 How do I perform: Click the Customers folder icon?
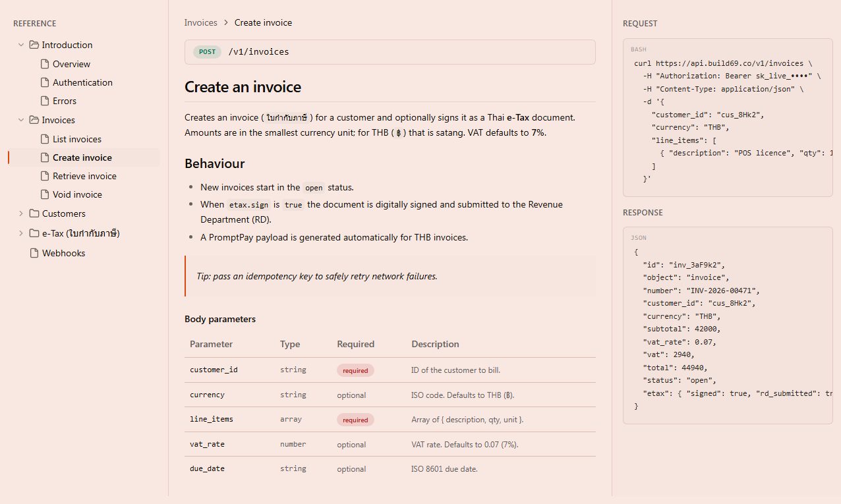tap(34, 213)
